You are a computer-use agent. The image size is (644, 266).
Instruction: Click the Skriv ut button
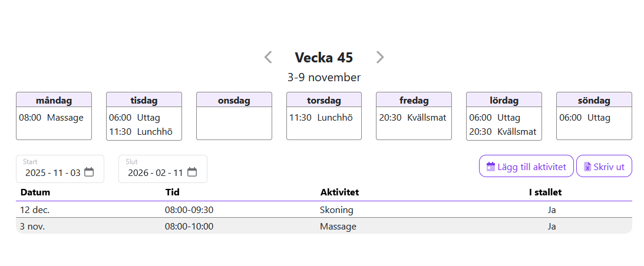(604, 167)
